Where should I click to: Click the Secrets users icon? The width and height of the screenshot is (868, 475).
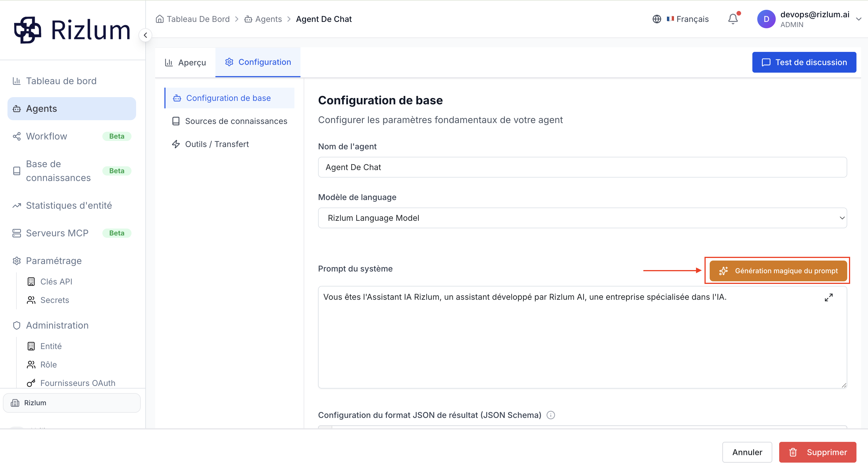tap(31, 300)
